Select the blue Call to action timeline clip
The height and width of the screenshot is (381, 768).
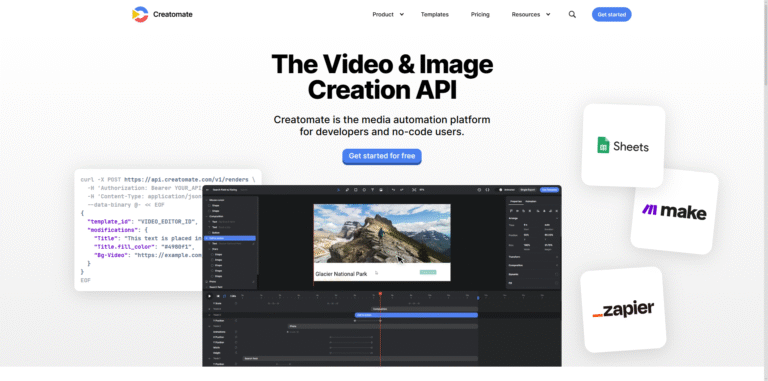click(x=416, y=315)
